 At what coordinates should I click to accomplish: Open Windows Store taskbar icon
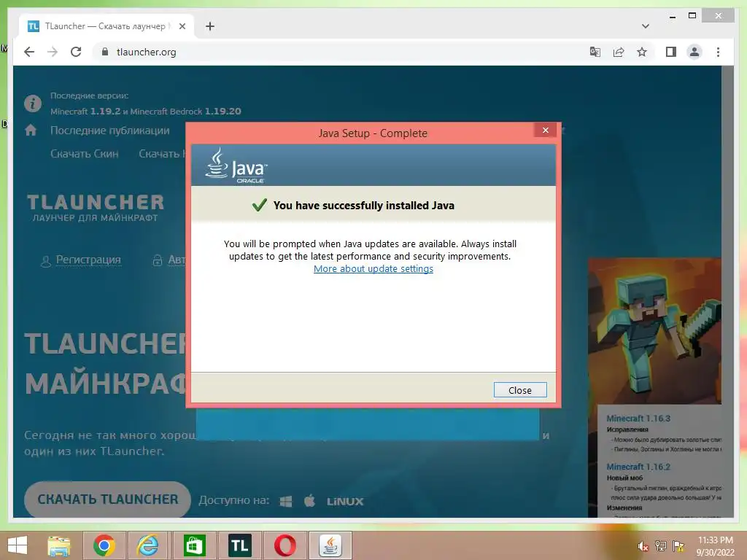pyautogui.click(x=194, y=545)
